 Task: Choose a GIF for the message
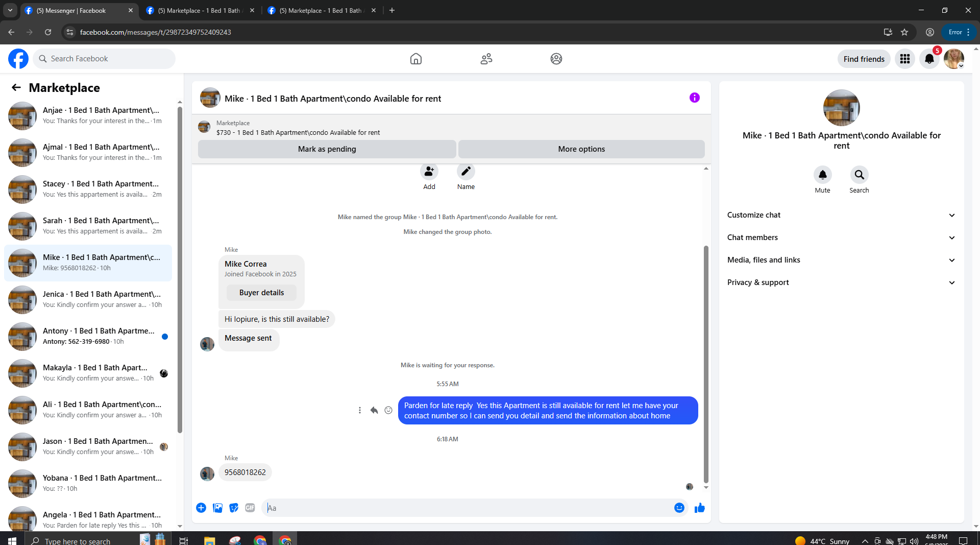tap(250, 508)
